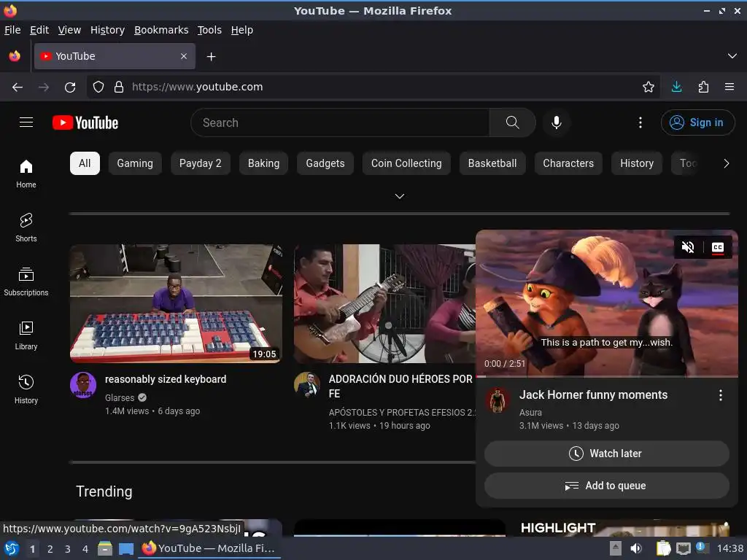Expand section with down chevron below chips
Image resolution: width=747 pixels, height=560 pixels.
point(400,196)
